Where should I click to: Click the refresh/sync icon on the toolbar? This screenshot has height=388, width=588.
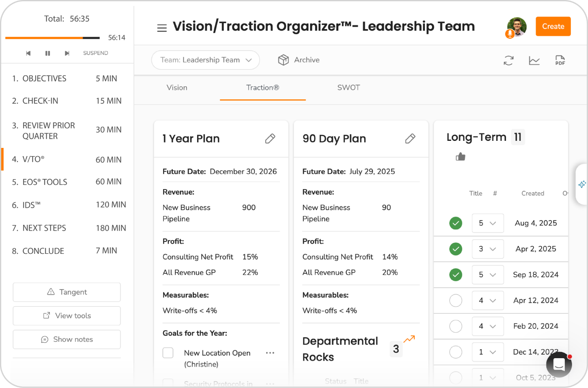pos(508,60)
